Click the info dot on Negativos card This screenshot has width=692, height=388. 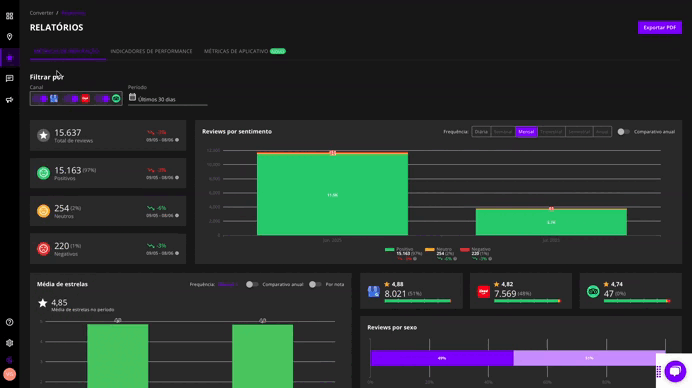177,253
